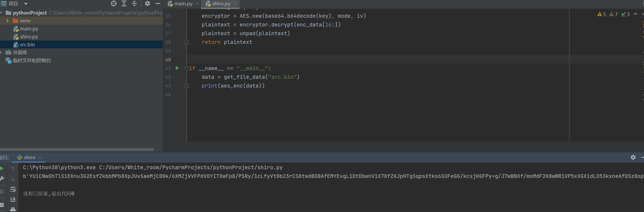The image size is (644, 212).
Task: Click the print icon in run toolbar
Action: [13, 209]
